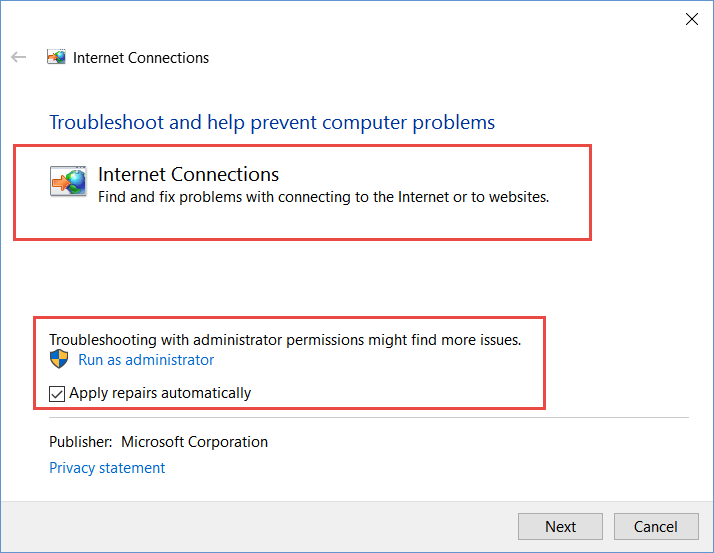Click the "Troubleshoot and help prevent computer problems" heading
Image resolution: width=714 pixels, height=553 pixels.
pos(272,123)
